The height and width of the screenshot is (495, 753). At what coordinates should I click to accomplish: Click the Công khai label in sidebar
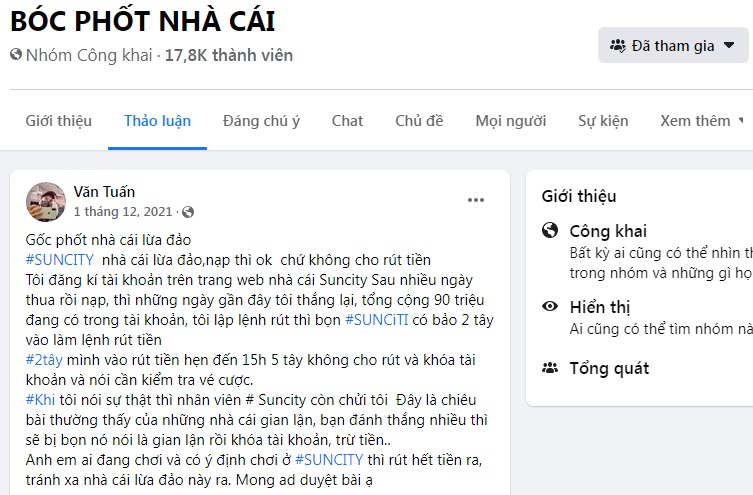pos(608,231)
